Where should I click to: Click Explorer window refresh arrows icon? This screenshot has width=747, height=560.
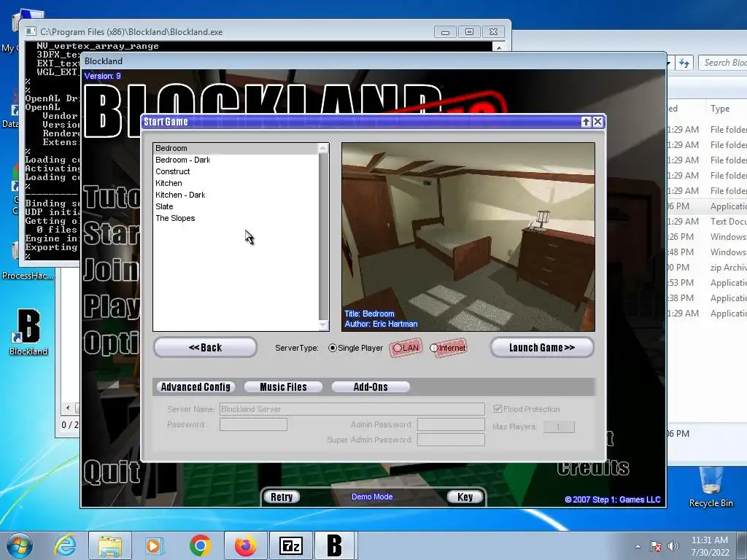684,63
